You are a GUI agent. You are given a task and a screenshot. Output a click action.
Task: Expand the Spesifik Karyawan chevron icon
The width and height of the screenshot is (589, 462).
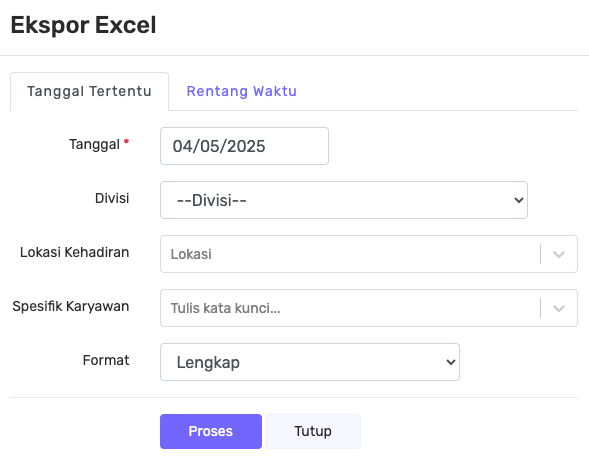click(x=559, y=308)
